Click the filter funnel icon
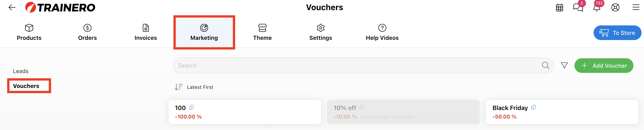 point(564,65)
